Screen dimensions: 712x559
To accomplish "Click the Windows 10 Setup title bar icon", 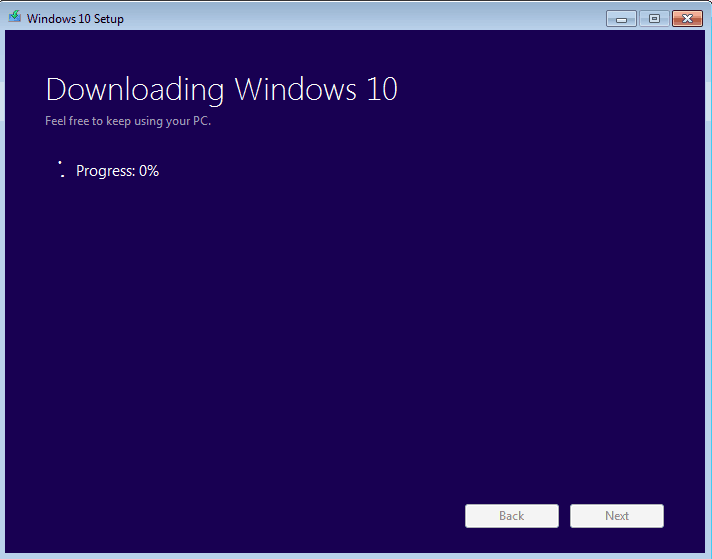I will tap(15, 17).
